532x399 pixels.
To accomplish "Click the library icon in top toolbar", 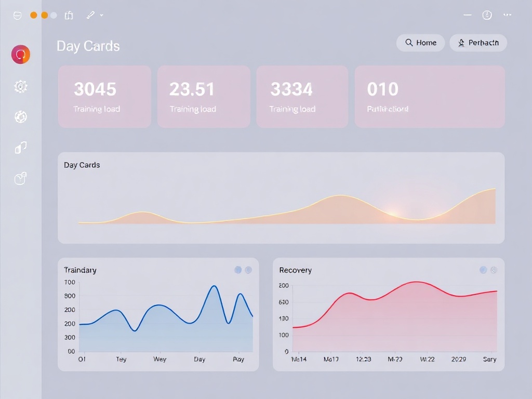I will click(x=69, y=15).
